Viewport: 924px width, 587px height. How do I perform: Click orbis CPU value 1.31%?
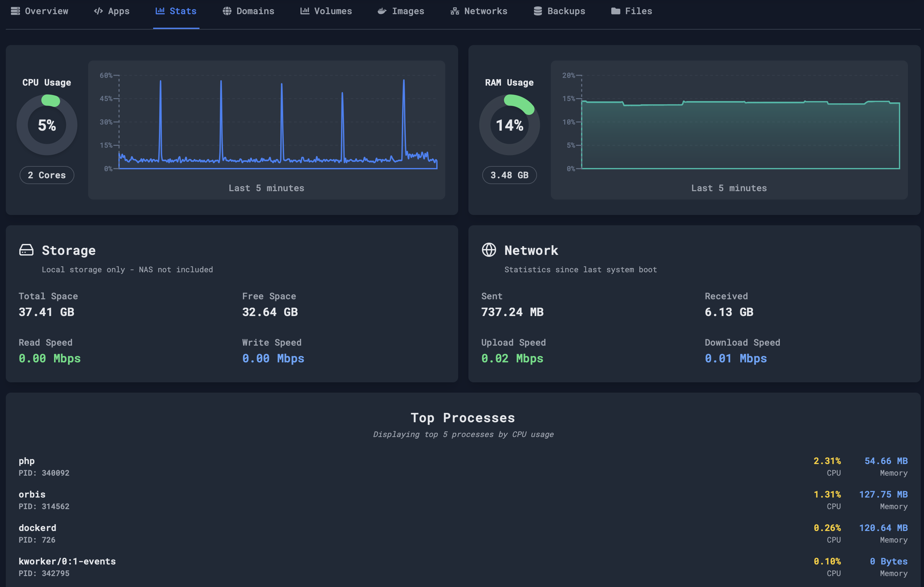pos(827,494)
